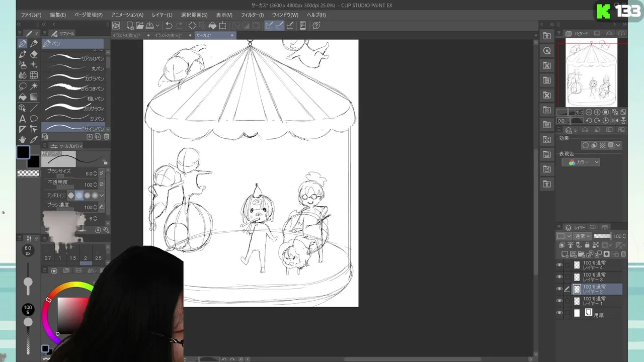Click the black main color swatch
This screenshot has height=362, width=644.
23,152
